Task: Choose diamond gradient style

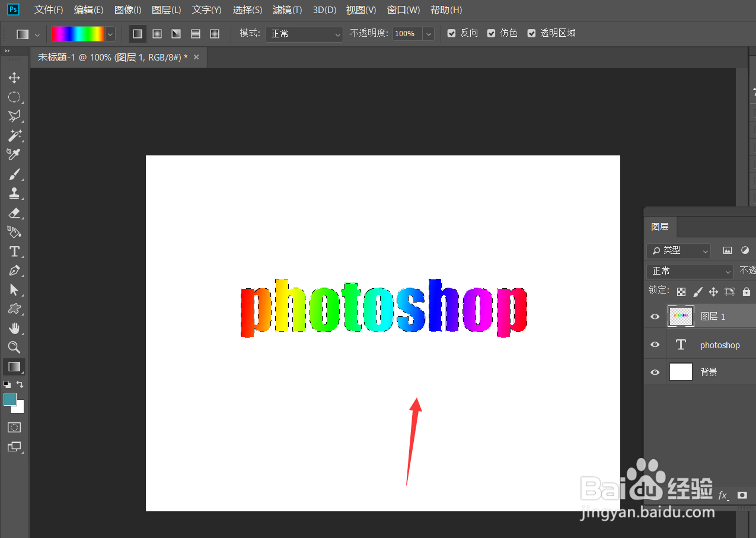Action: click(x=215, y=34)
